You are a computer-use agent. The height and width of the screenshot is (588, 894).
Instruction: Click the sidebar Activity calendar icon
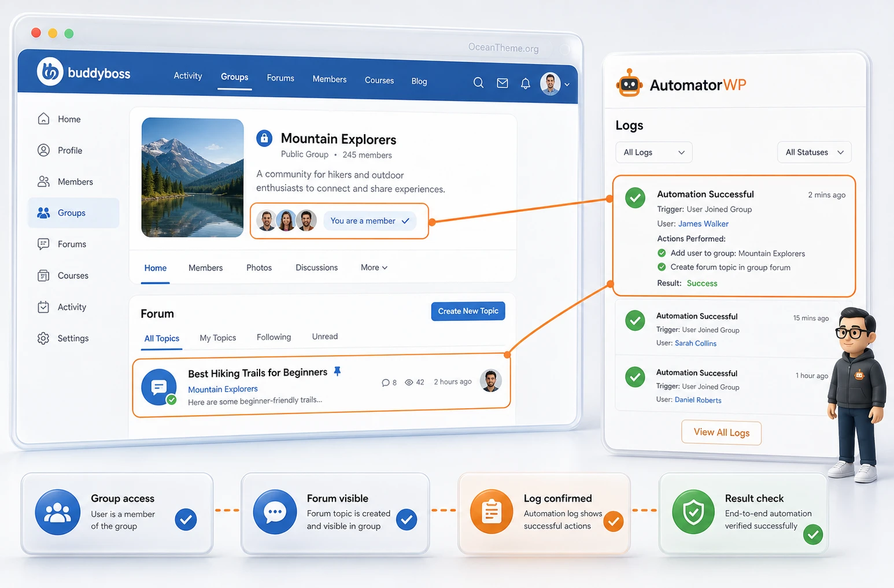coord(43,307)
